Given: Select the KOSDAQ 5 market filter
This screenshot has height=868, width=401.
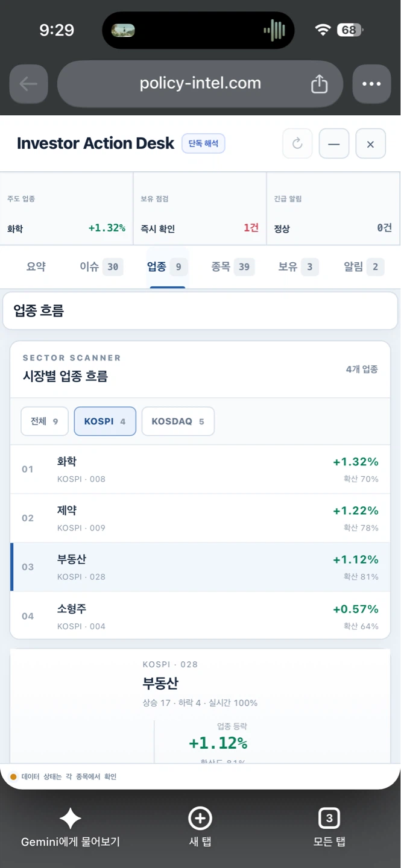Looking at the screenshot, I should click(178, 421).
